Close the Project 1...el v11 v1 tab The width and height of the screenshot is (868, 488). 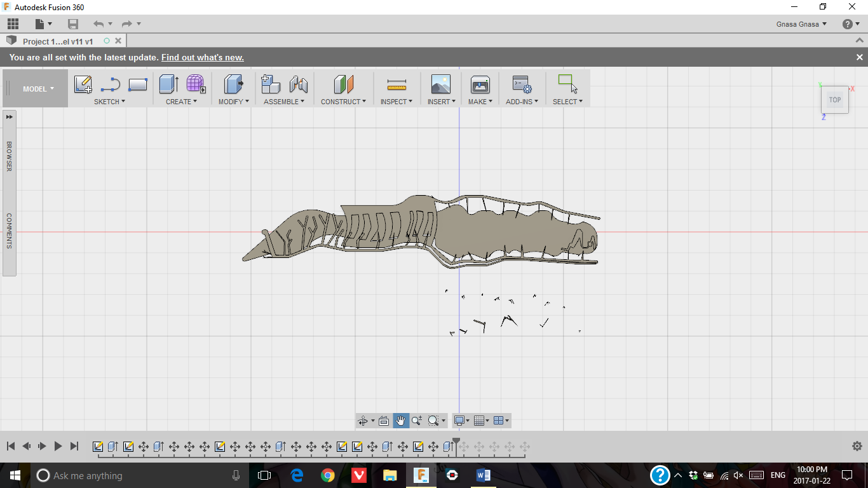click(x=118, y=41)
